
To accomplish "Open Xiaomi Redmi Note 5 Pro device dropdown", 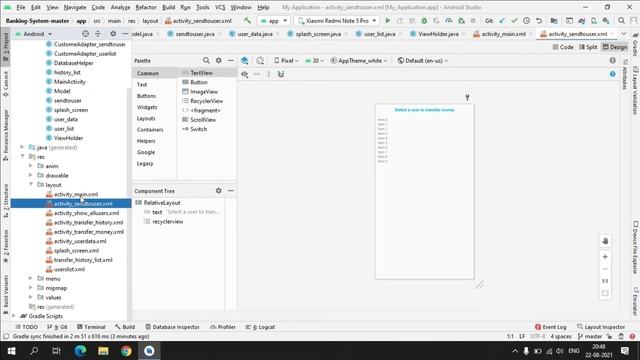I will [x=337, y=20].
